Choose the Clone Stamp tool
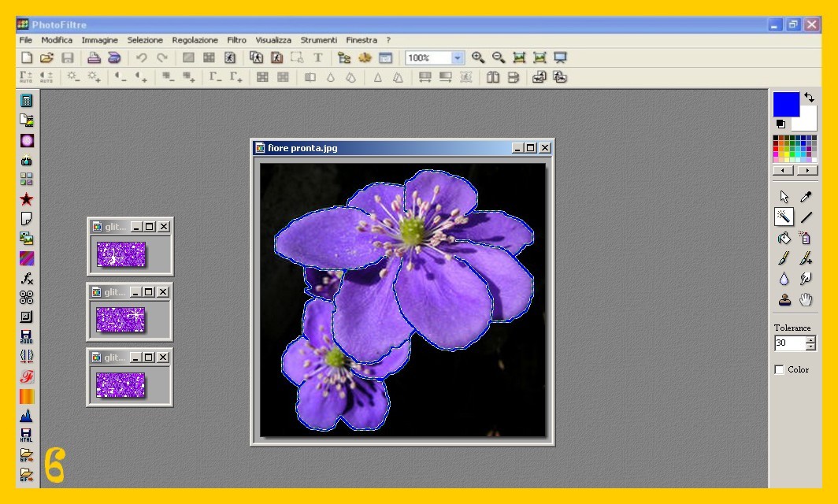This screenshot has width=838, height=504. click(x=784, y=299)
